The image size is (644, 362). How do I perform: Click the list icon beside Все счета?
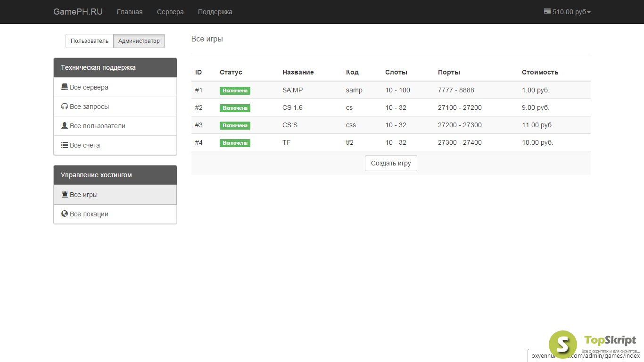(x=65, y=145)
